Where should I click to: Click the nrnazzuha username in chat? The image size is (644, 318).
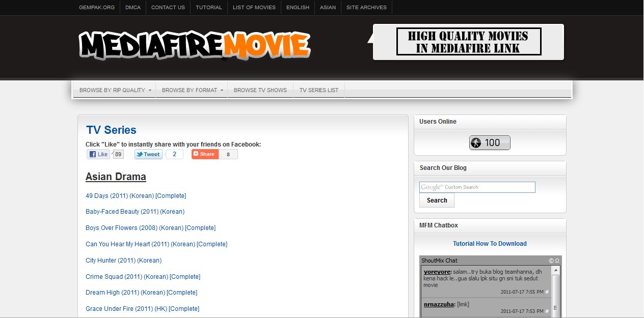[x=439, y=304]
